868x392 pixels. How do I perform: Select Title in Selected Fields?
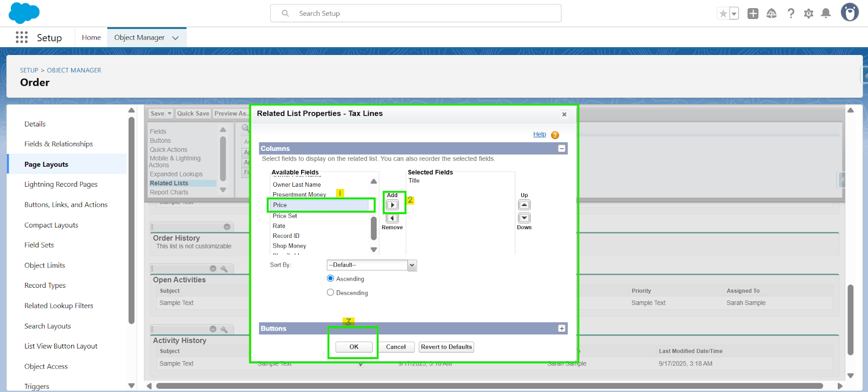(x=414, y=181)
